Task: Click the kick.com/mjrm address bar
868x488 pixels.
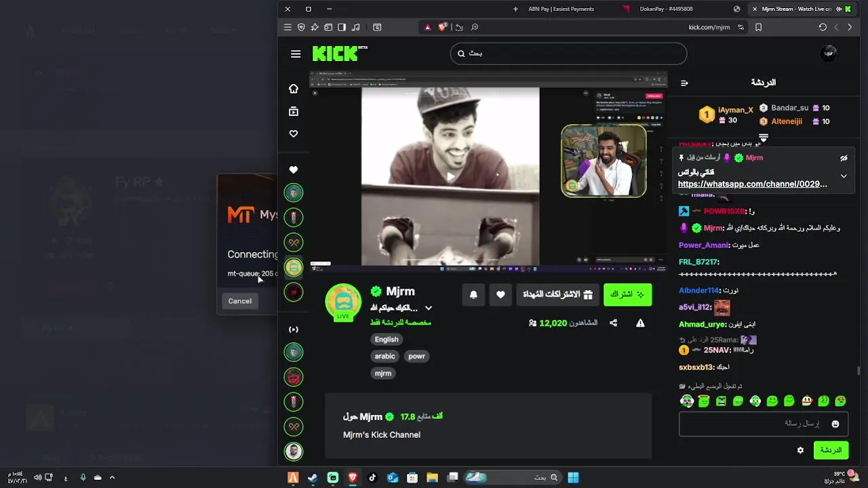Action: click(x=709, y=27)
